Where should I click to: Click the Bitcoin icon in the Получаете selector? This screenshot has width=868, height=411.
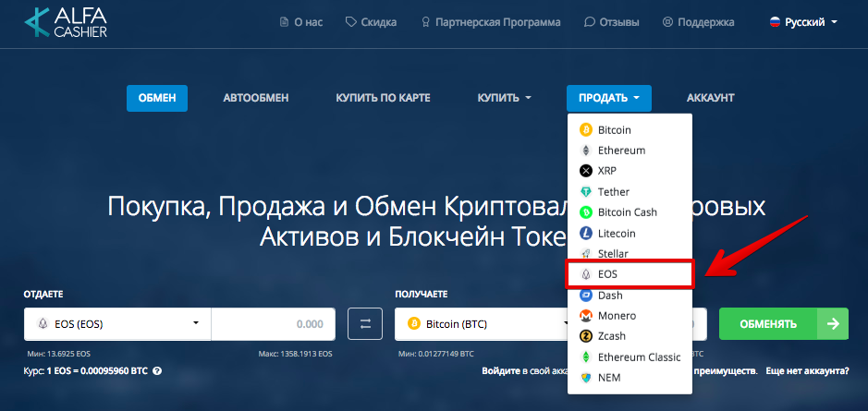click(x=413, y=324)
